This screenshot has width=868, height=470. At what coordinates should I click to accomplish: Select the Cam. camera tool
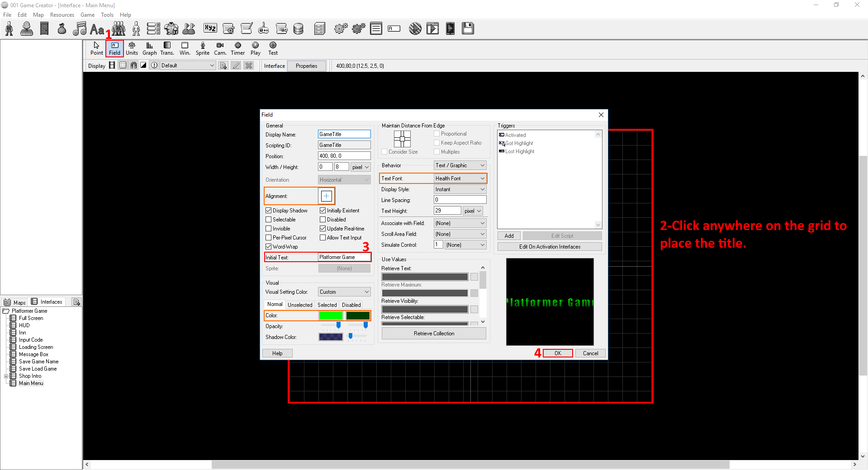coord(220,48)
